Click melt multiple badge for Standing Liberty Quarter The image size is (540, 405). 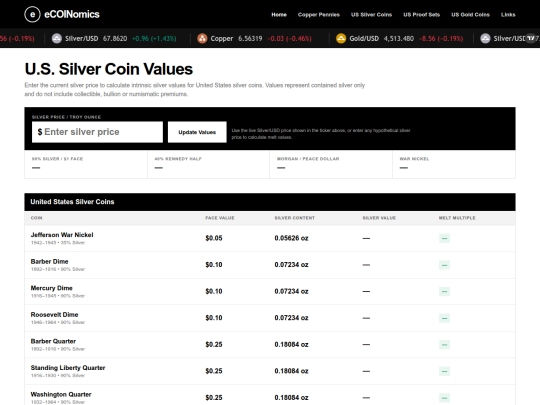coord(444,371)
